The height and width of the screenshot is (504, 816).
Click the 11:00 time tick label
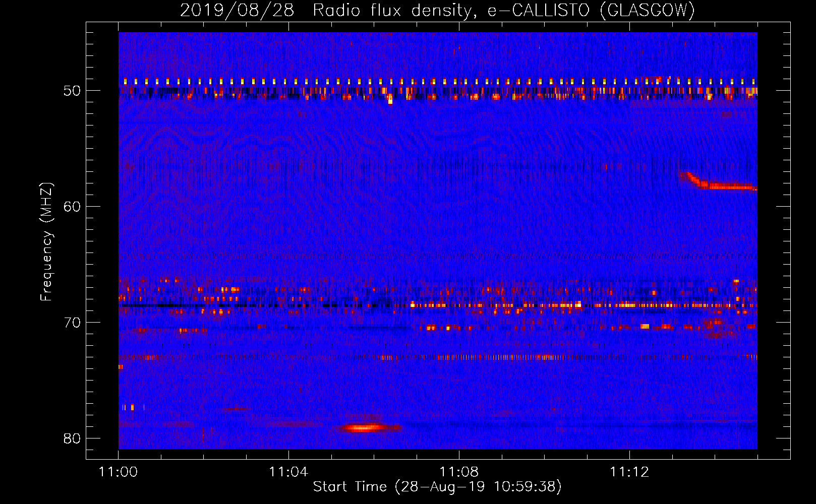tap(118, 472)
